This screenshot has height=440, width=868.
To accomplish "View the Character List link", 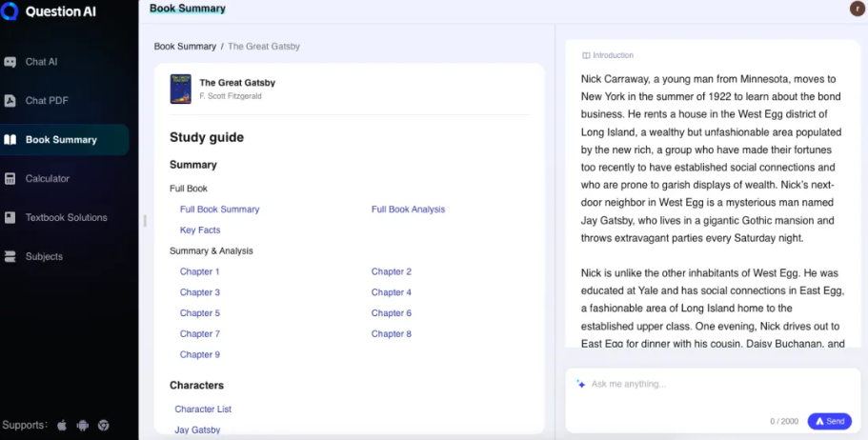I will (x=203, y=410).
